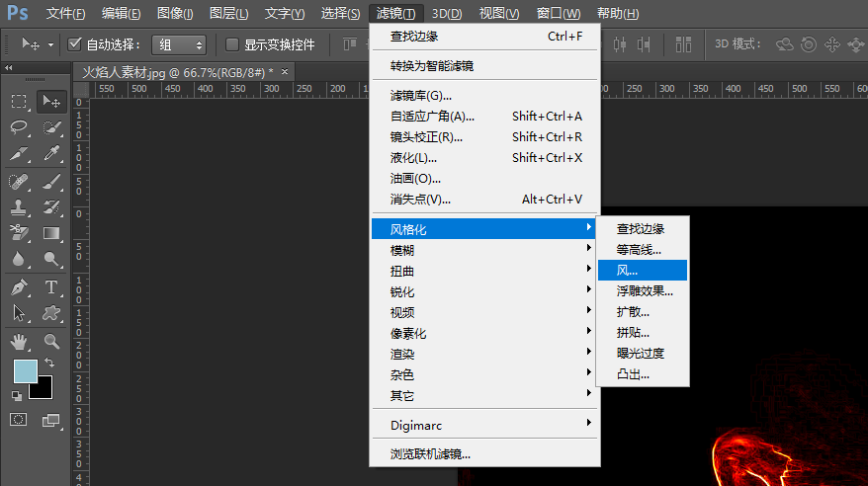Toggle Quick Mask mode
Viewport: 868px width, 486px height.
tap(18, 420)
